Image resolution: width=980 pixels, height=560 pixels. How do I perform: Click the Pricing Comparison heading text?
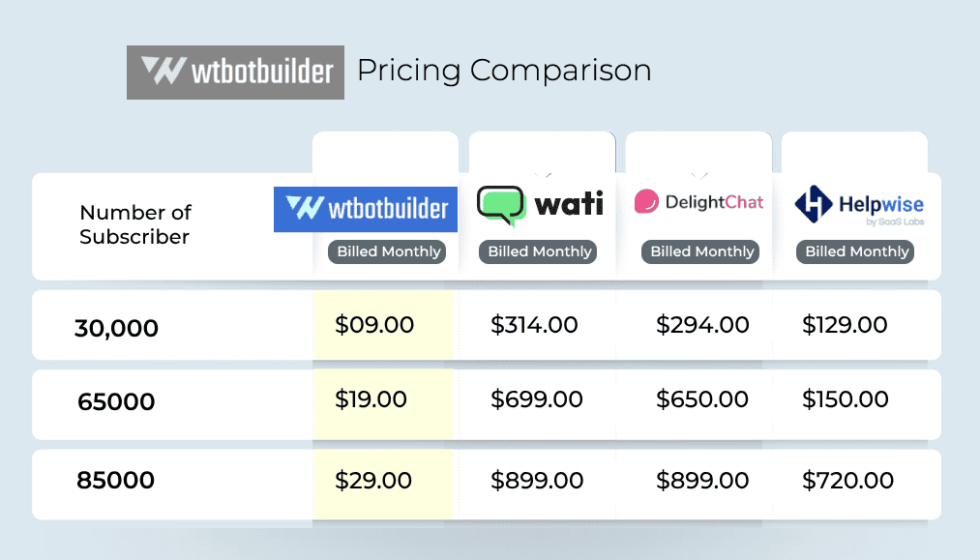click(x=504, y=71)
